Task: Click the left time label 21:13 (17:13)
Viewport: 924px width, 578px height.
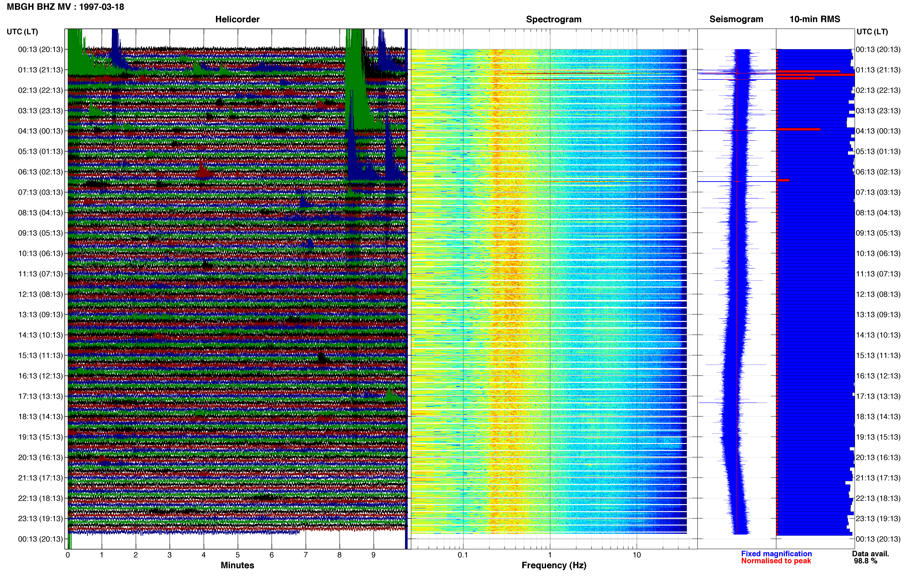Action: coord(40,478)
